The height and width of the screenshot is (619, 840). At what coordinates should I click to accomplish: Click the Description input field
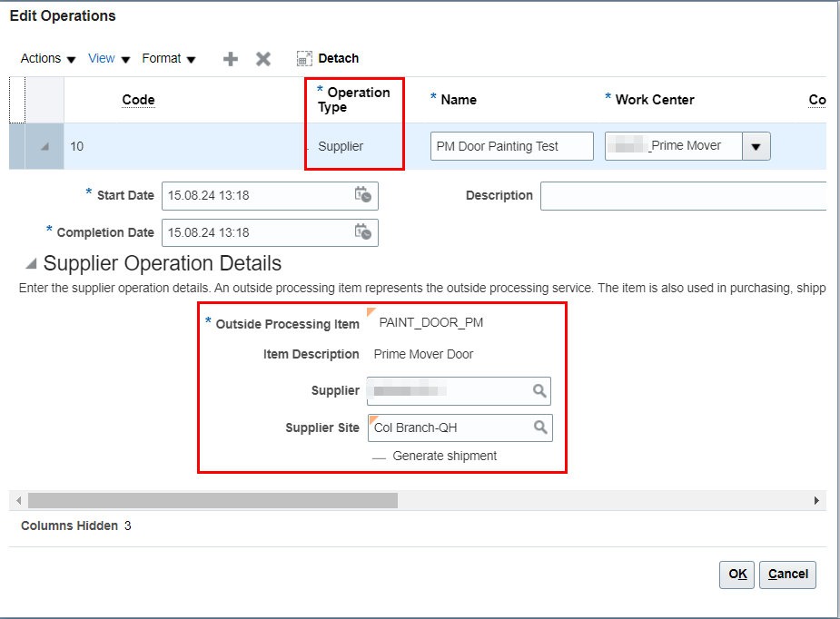pyautogui.click(x=682, y=195)
